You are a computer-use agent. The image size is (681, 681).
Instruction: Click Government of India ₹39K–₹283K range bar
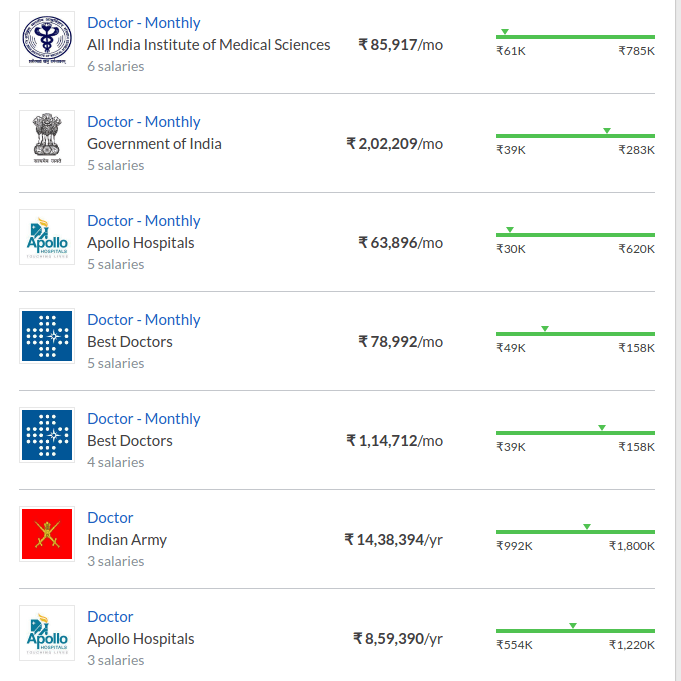click(575, 136)
